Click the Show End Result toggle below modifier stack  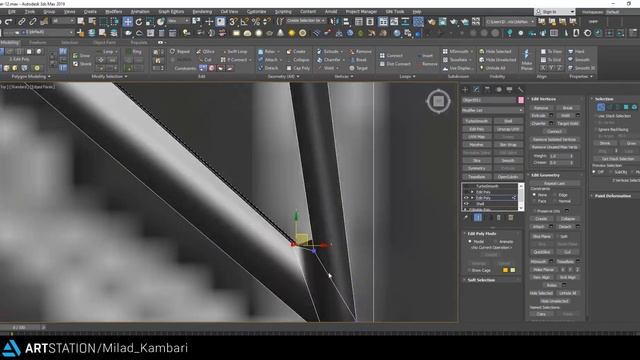(478, 218)
